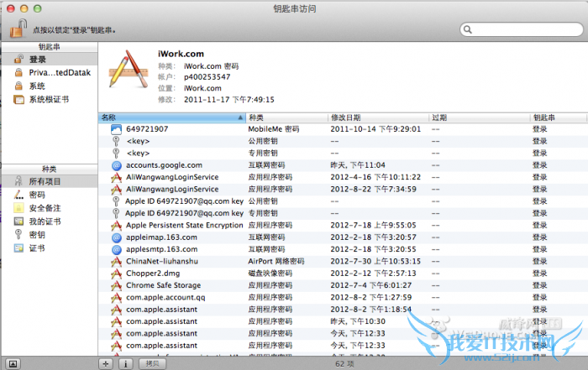This screenshot has height=370, width=588.
Task: Click the iWork.com title in the detail pane
Action: (x=181, y=54)
